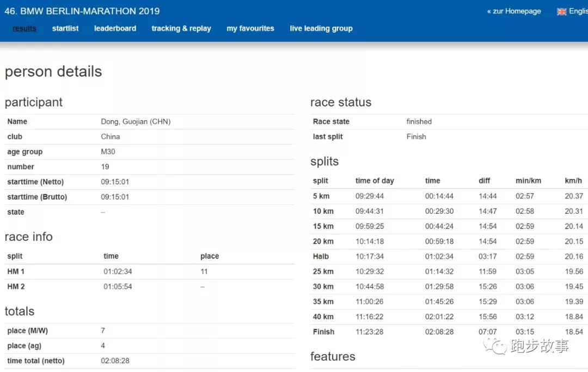Image resolution: width=588 pixels, height=372 pixels.
Task: Open my favourites tab
Action: (250, 28)
